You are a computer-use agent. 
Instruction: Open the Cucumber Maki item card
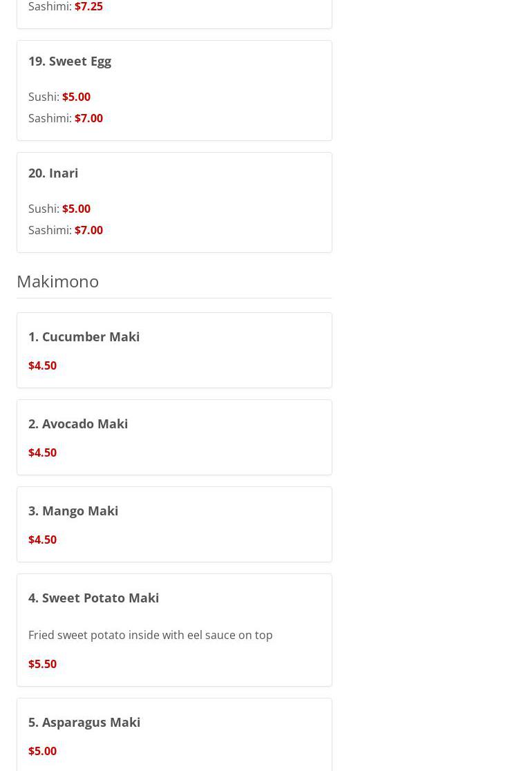tap(175, 350)
